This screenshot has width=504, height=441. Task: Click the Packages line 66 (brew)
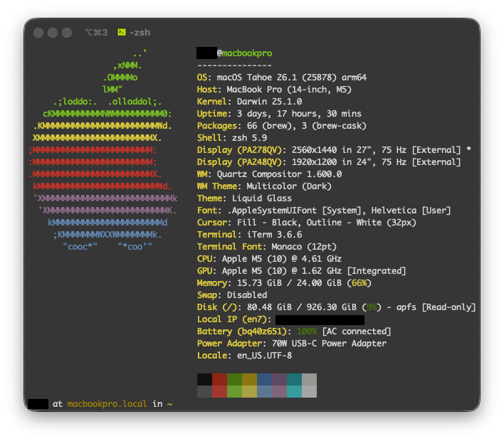click(x=282, y=126)
